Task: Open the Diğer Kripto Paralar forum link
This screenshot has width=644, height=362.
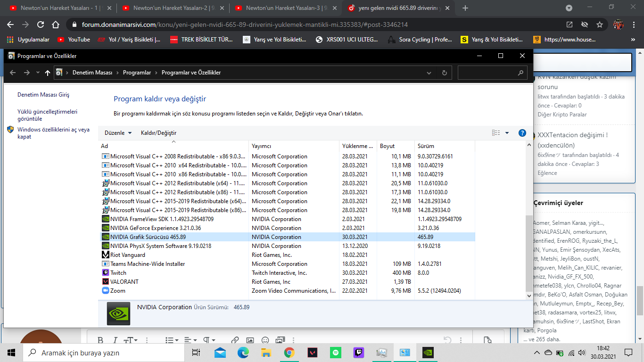Action: [x=562, y=115]
